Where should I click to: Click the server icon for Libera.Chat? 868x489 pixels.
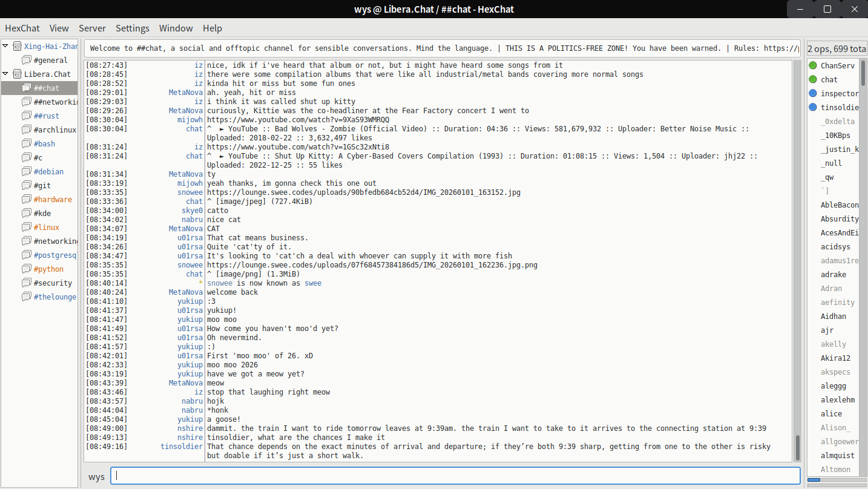17,74
